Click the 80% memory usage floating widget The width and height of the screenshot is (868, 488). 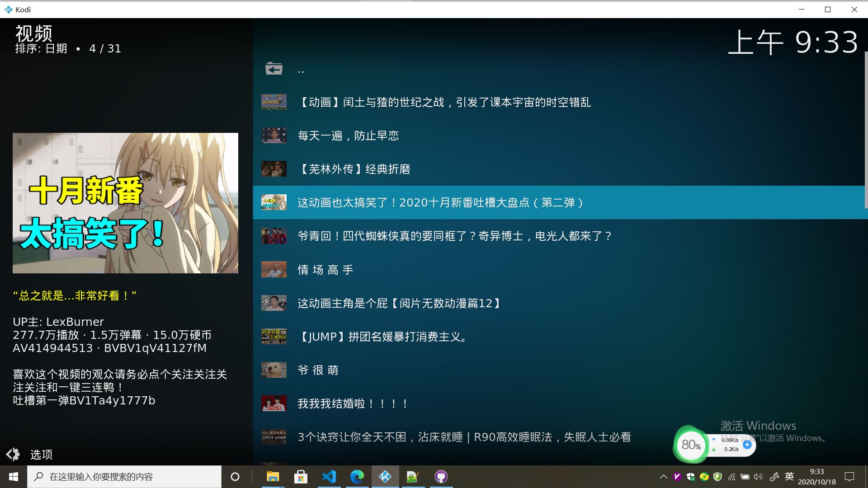(691, 445)
